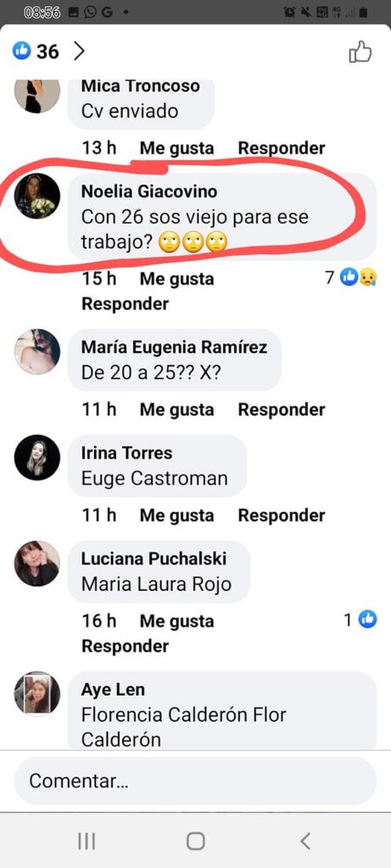Tap the Android home navigation button
The width and height of the screenshot is (391, 868).
click(x=195, y=842)
